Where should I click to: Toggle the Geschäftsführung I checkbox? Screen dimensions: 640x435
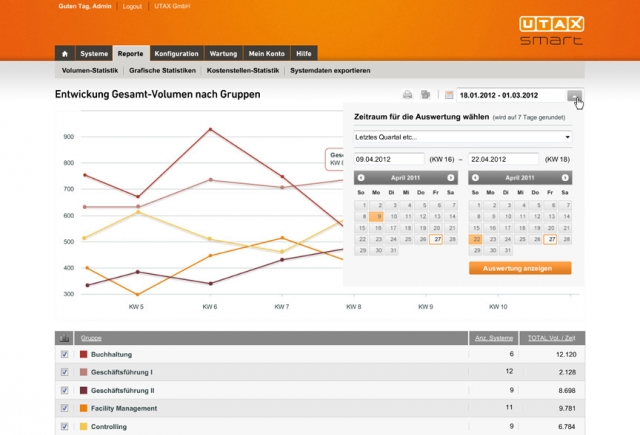(x=64, y=372)
